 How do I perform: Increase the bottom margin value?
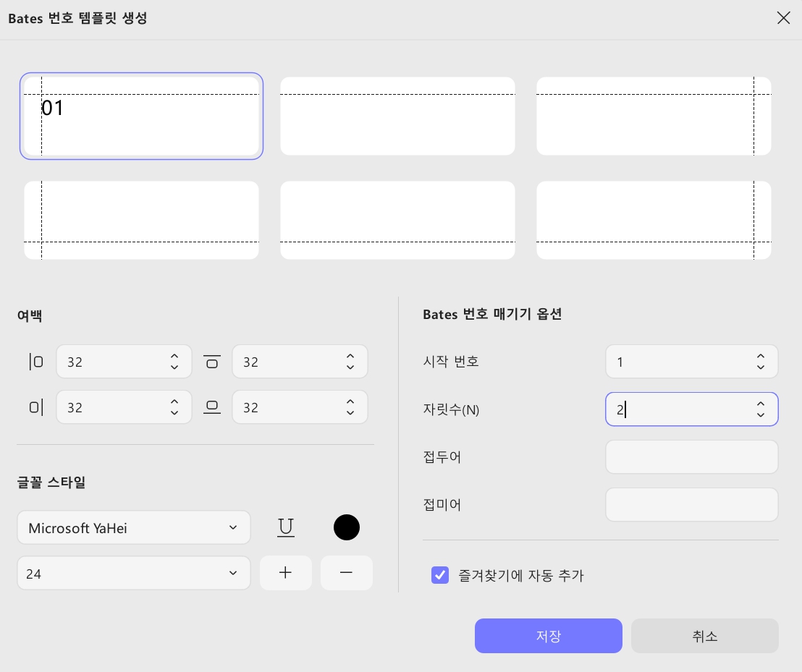[x=350, y=401]
